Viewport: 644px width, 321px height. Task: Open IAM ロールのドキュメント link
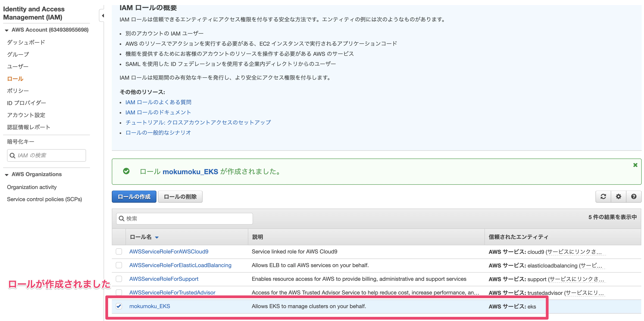pos(158,112)
